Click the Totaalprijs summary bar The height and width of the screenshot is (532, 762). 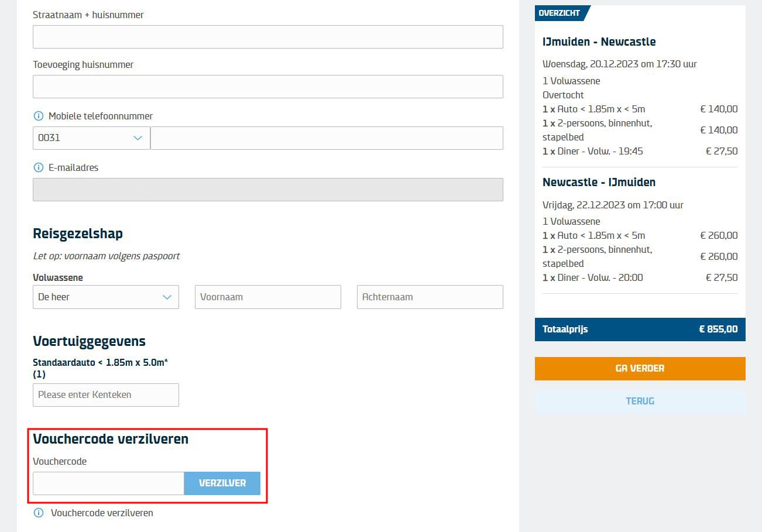click(640, 329)
